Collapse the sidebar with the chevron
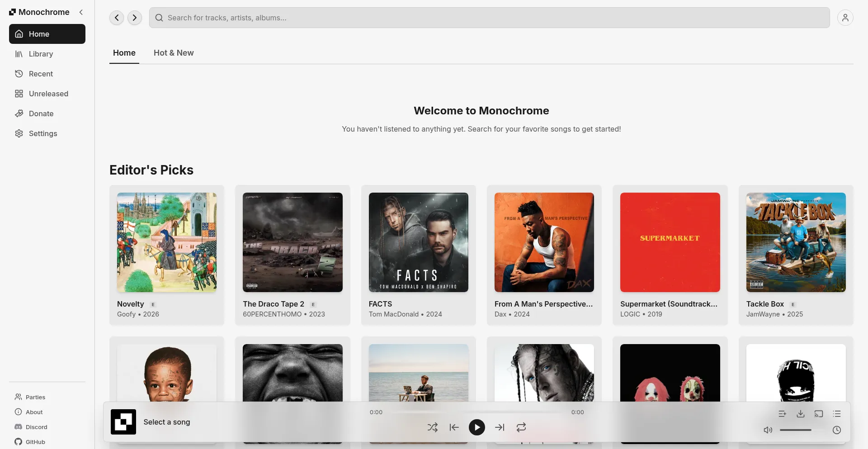 [81, 12]
